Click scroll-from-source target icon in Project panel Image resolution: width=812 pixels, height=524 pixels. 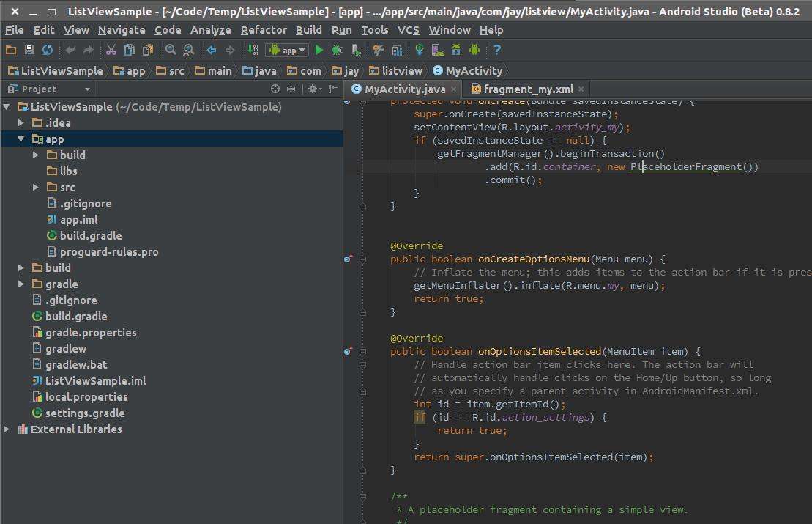(275, 89)
